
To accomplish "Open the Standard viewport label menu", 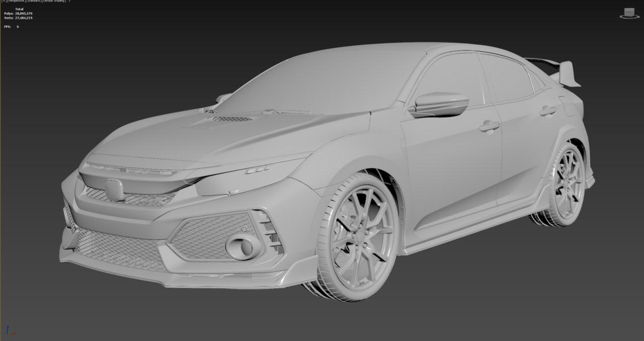I will pyautogui.click(x=33, y=1).
